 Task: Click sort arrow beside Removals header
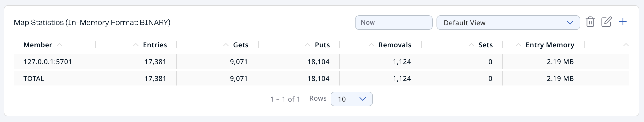371,45
